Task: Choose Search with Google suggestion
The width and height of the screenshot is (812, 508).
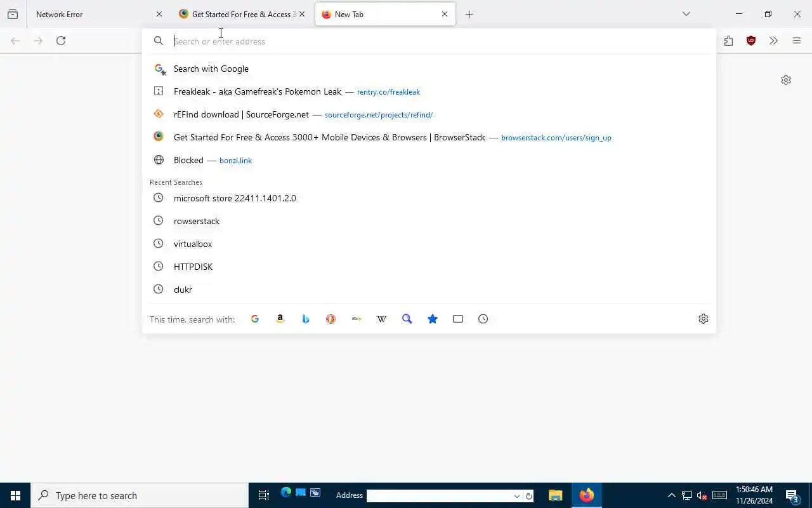Action: pyautogui.click(x=429, y=69)
